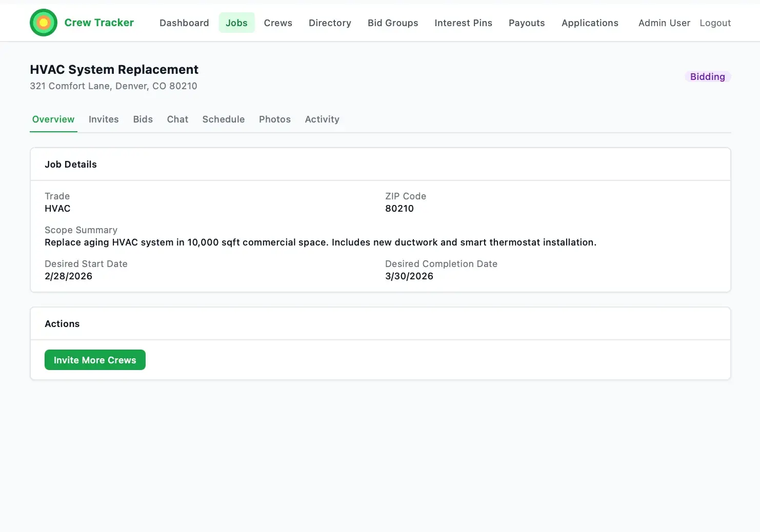Click the Trade field label
The width and height of the screenshot is (760, 532).
coord(57,196)
